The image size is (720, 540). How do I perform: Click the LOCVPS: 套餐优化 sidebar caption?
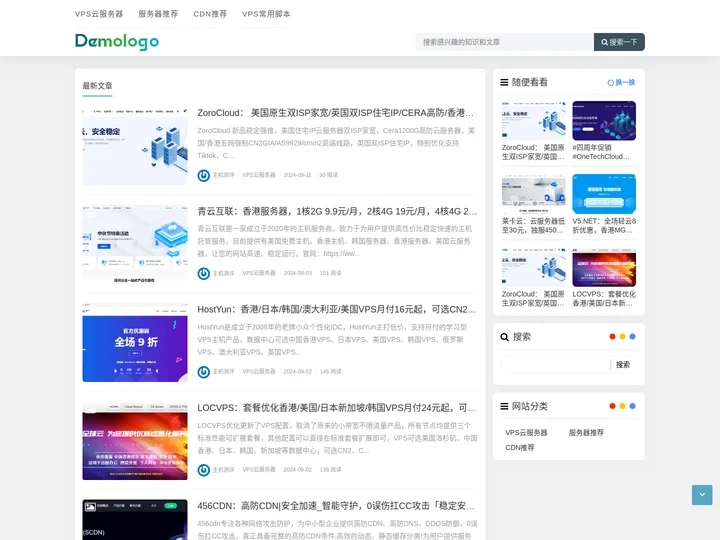pos(604,298)
